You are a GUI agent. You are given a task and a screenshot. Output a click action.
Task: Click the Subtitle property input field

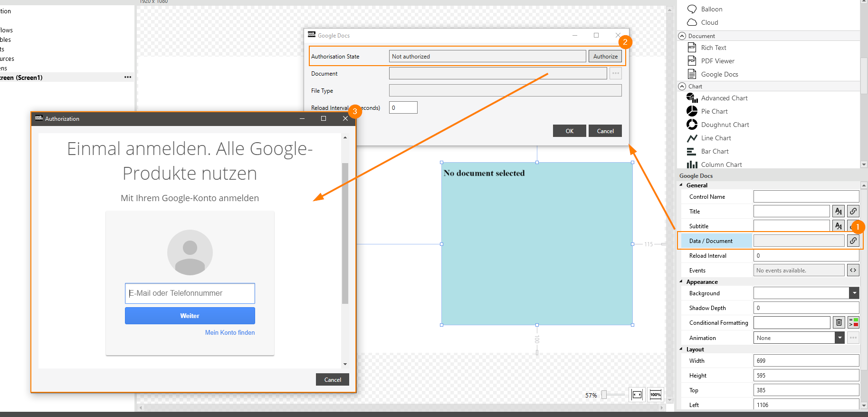click(x=792, y=226)
